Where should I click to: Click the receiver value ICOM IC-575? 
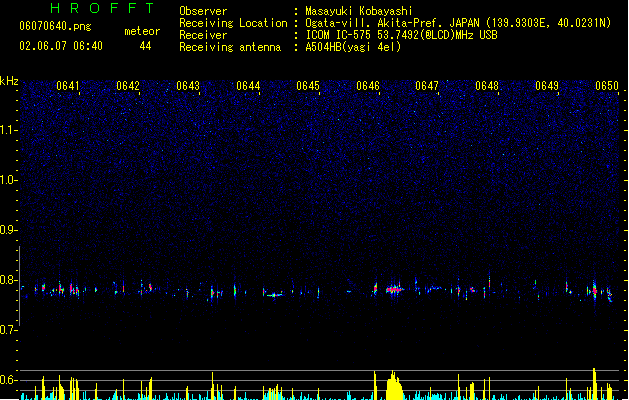(339, 35)
